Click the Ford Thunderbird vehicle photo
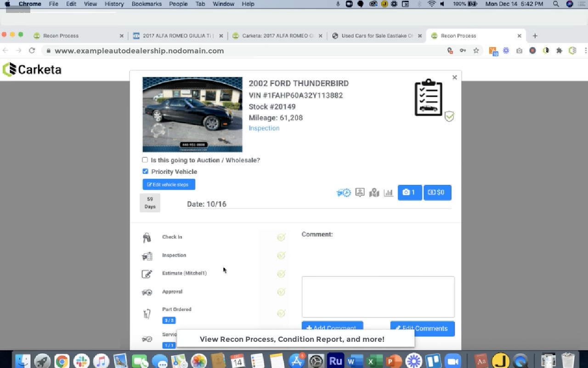 [x=192, y=115]
